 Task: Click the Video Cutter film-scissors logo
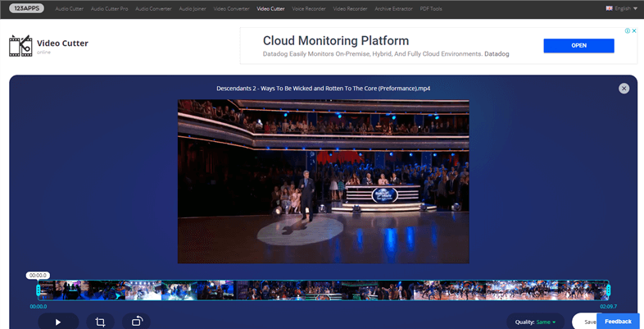click(x=20, y=46)
